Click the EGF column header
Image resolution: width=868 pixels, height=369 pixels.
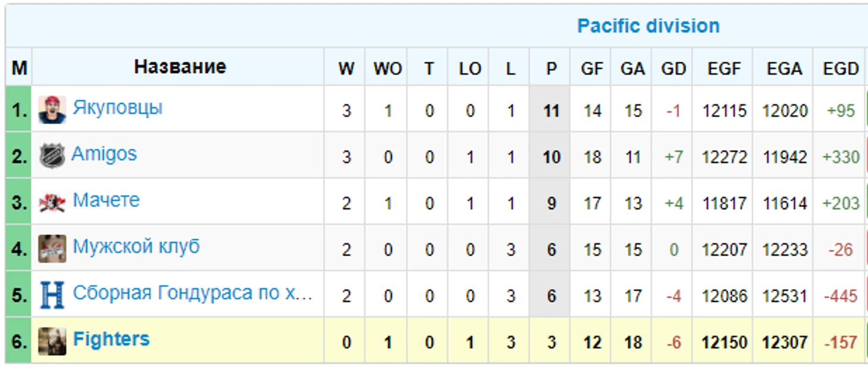pos(724,69)
